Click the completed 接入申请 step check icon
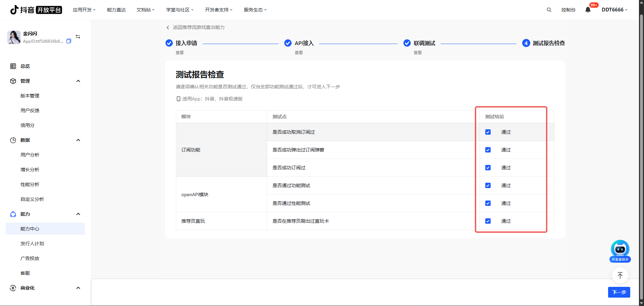 click(x=169, y=43)
